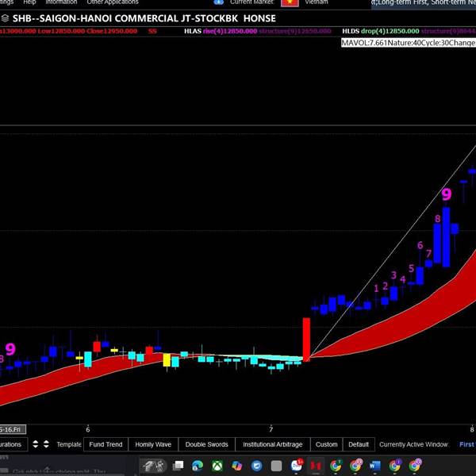
Task: Click the SHB--SAIGON-HANOI COMMERCIAL stock title
Action: click(x=144, y=18)
